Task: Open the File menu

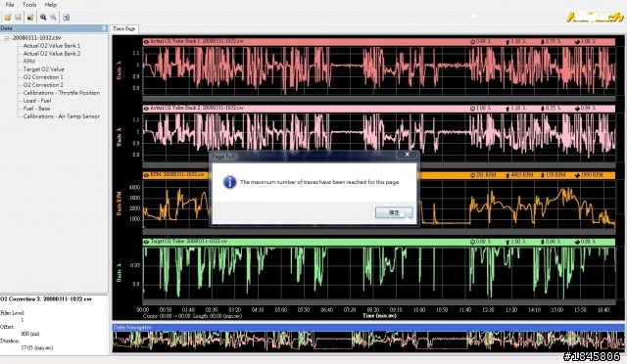Action: tap(10, 5)
